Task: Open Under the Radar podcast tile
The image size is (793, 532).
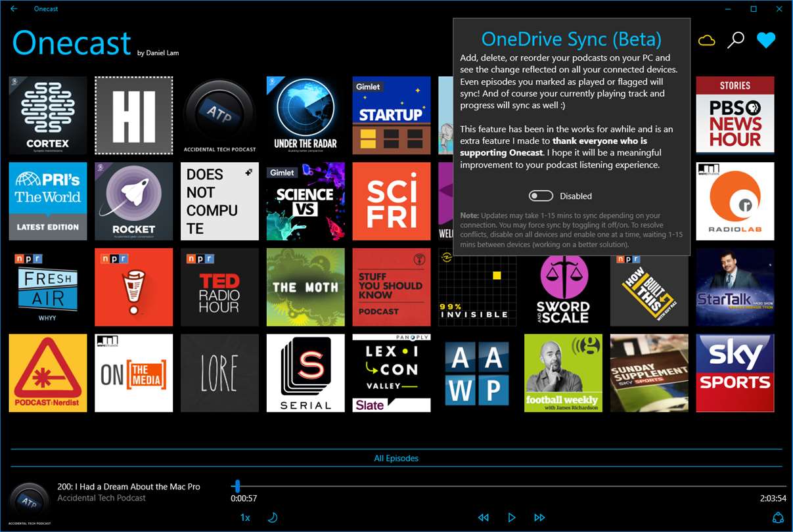Action: (x=306, y=115)
